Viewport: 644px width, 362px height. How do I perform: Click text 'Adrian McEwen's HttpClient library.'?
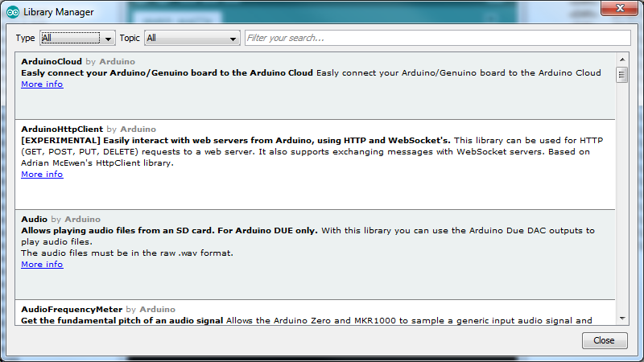pyautogui.click(x=97, y=163)
